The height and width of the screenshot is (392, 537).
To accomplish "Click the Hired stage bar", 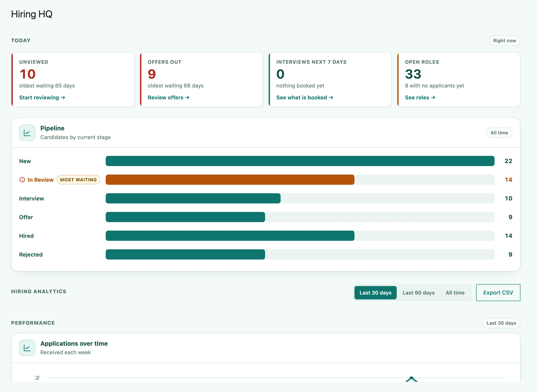I will [x=230, y=236].
